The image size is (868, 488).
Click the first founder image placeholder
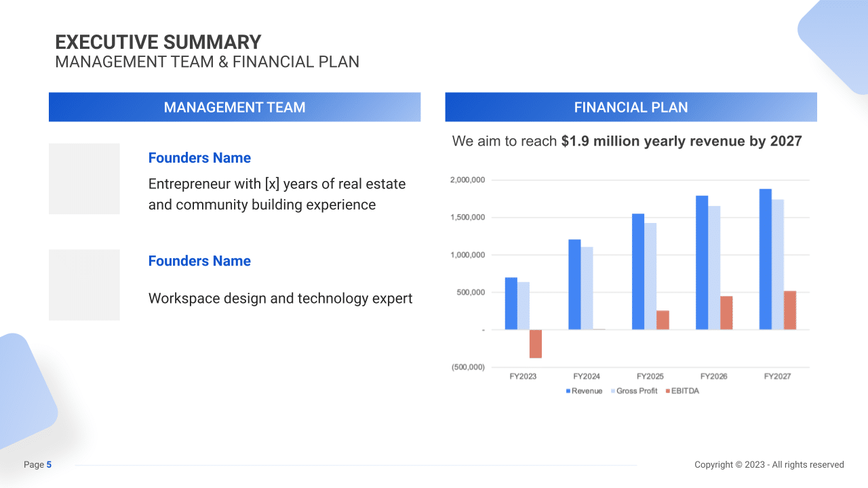click(84, 178)
